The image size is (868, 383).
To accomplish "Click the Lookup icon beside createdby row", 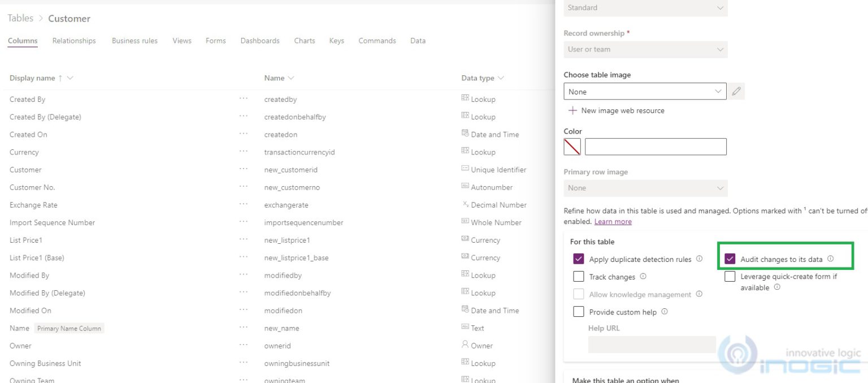I will [x=465, y=99].
